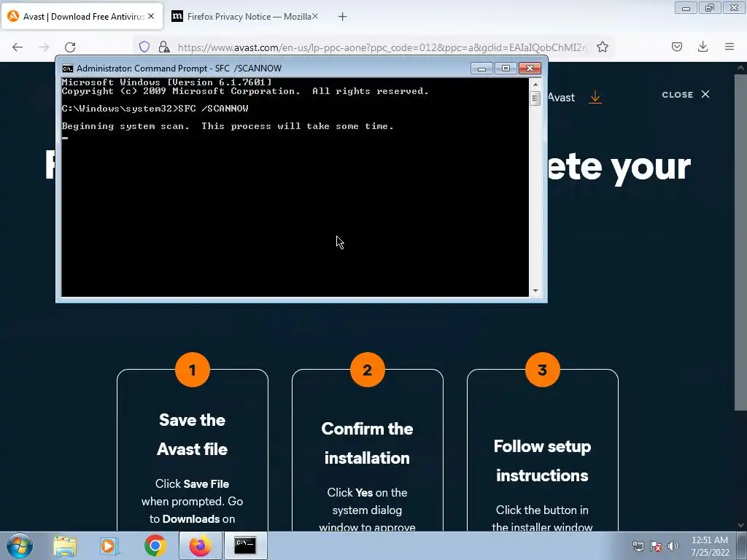Viewport: 747px width, 560px height.
Task: Click the 'Follow setup instructions' heading
Action: coord(542,461)
